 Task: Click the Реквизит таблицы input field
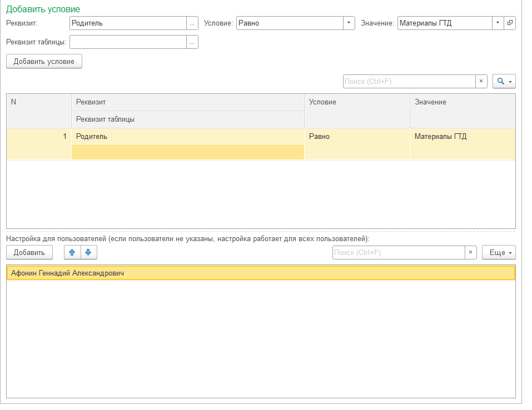coord(128,42)
